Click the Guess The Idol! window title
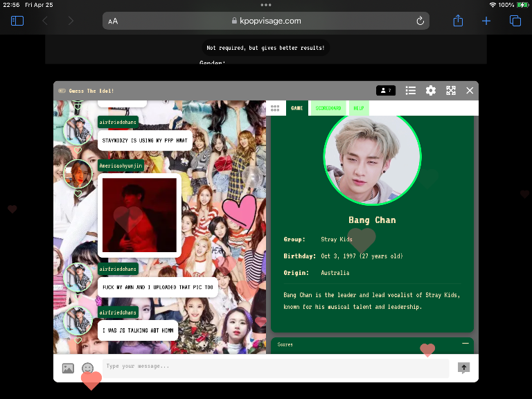 click(x=91, y=91)
